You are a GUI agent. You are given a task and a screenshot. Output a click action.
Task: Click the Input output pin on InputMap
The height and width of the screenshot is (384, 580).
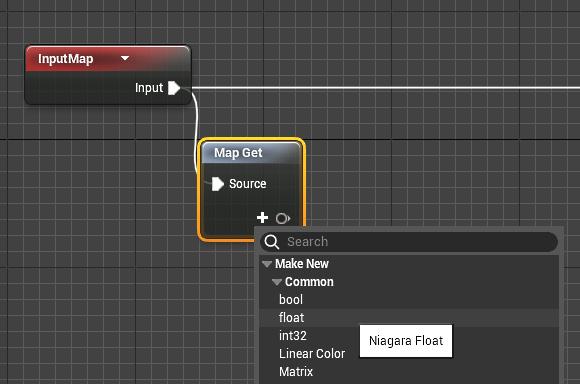tap(174, 88)
